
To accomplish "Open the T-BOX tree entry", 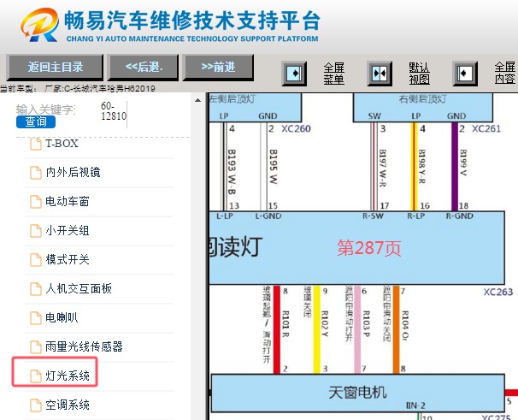I will tap(62, 144).
